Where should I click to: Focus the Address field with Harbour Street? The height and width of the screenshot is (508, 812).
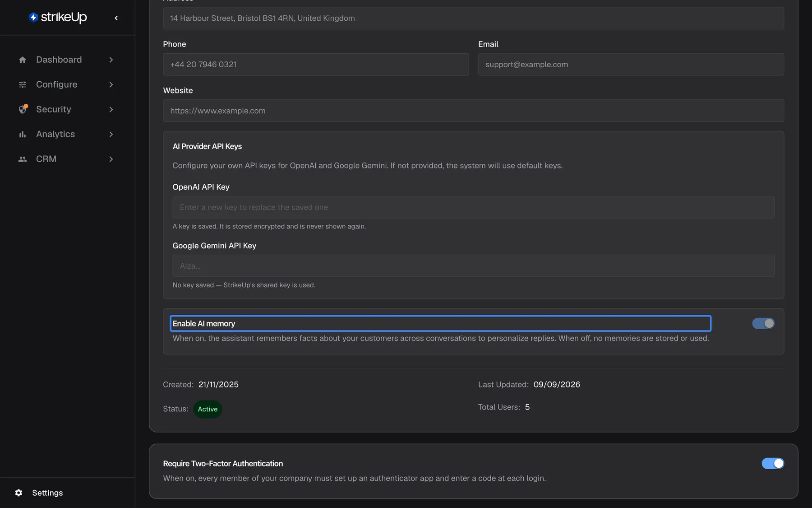[473, 18]
